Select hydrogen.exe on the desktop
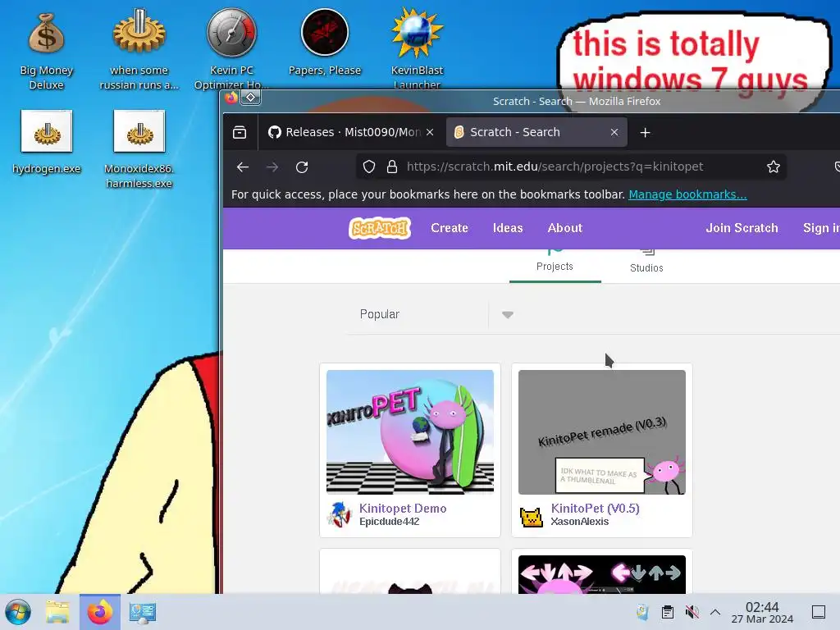This screenshot has height=630, width=840. click(47, 143)
